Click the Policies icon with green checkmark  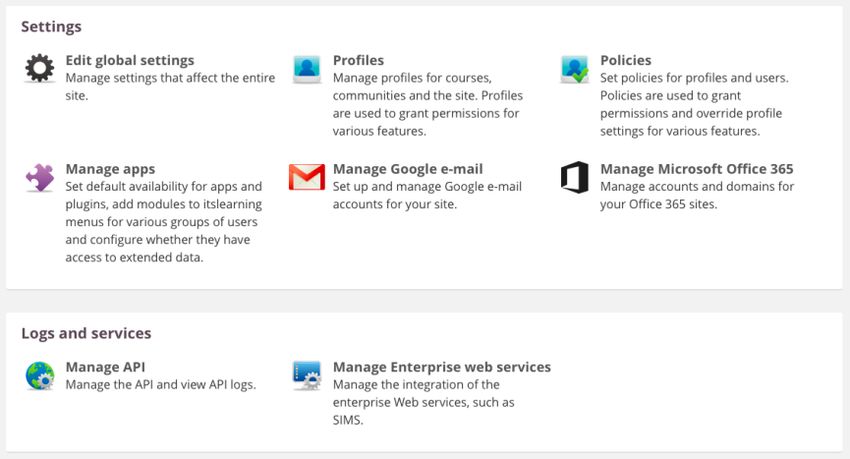tap(575, 69)
